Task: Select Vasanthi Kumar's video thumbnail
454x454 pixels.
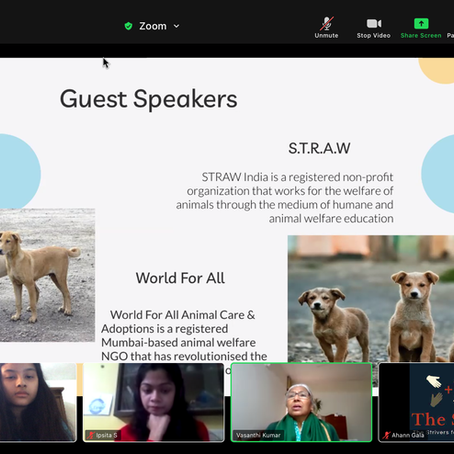Action: pyautogui.click(x=301, y=402)
